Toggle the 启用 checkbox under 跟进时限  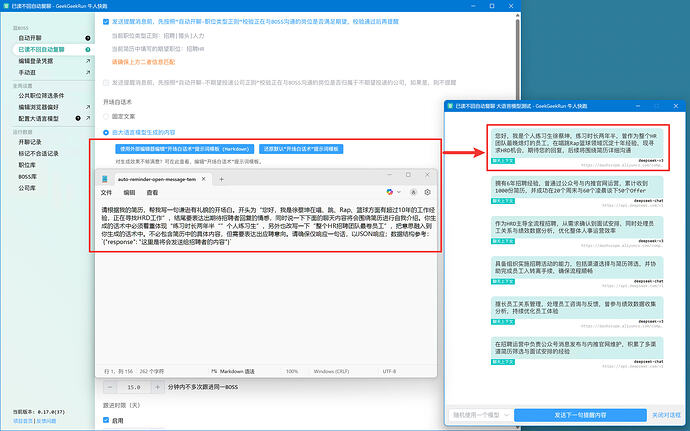[x=106, y=420]
